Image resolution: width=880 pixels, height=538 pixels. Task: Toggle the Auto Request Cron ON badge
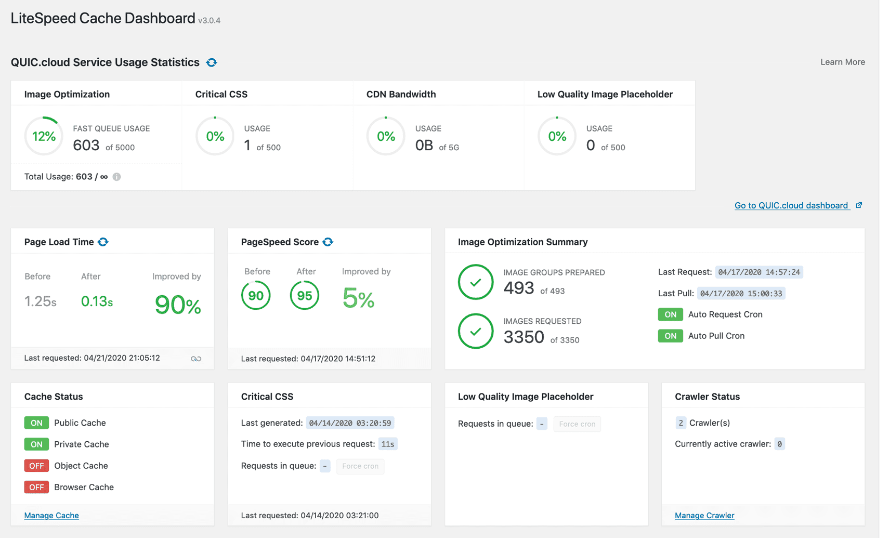click(670, 314)
